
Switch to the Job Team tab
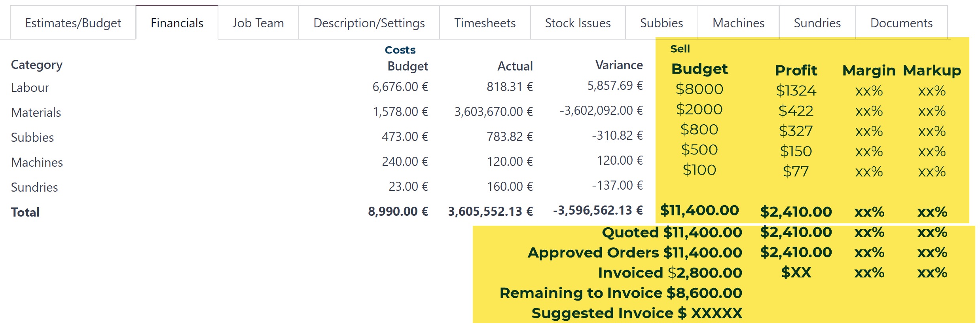(258, 23)
